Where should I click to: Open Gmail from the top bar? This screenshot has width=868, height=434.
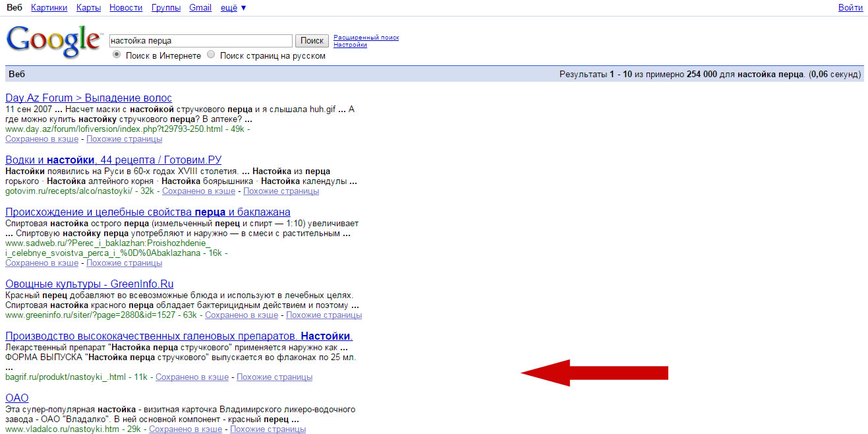pos(200,8)
